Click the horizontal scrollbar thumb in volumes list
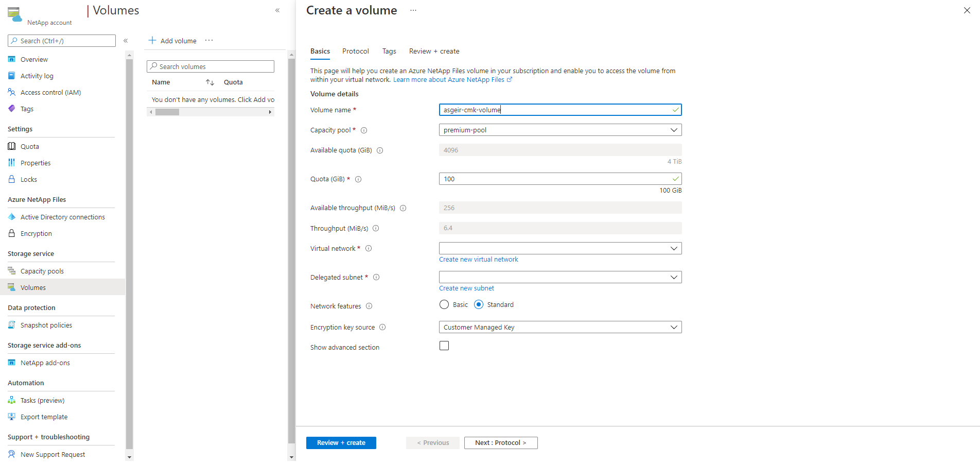This screenshot has height=463, width=980. click(x=167, y=112)
